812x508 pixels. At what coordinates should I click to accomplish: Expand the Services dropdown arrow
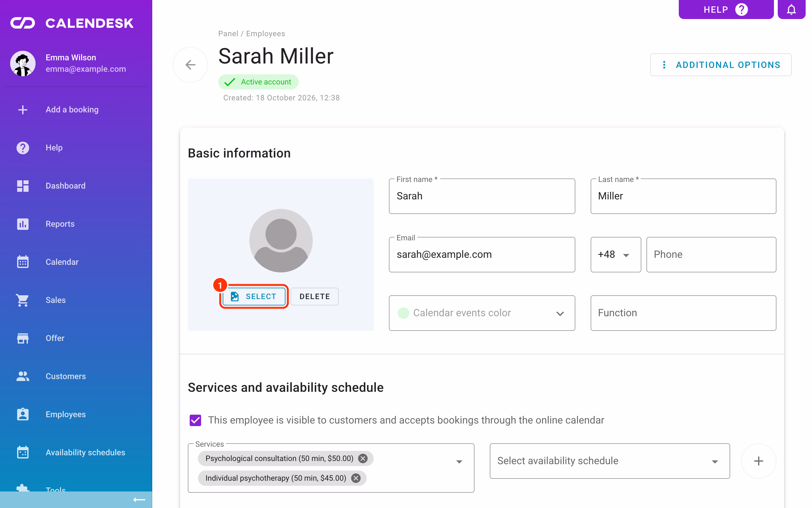(x=459, y=462)
